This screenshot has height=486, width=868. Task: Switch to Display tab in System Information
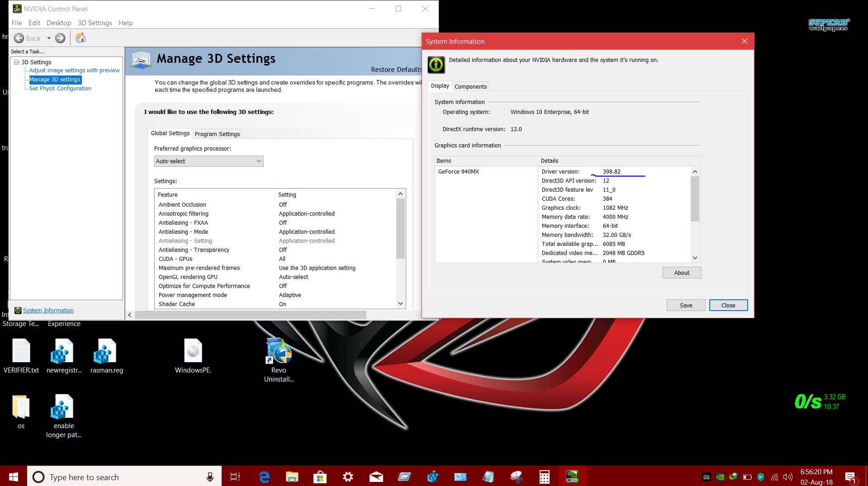coord(440,86)
